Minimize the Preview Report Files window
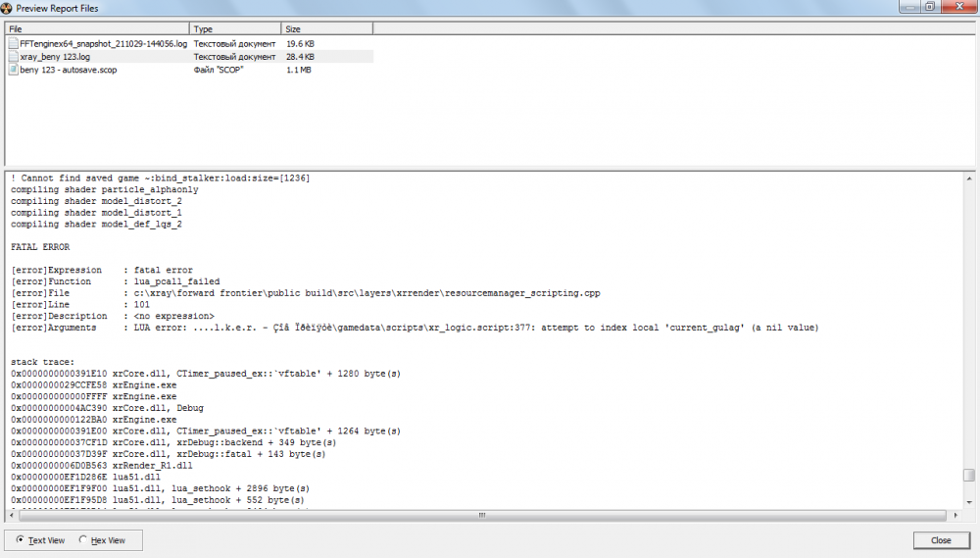This screenshot has height=558, width=980. (x=909, y=6)
